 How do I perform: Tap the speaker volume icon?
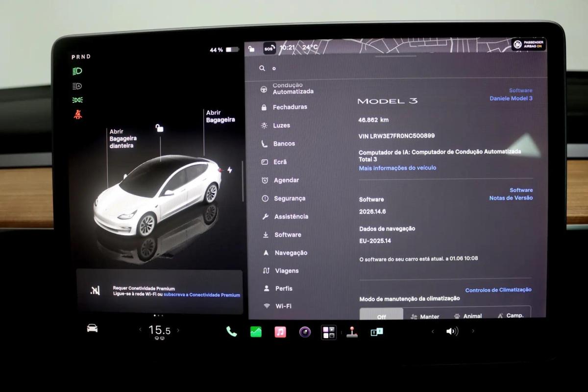(452, 331)
